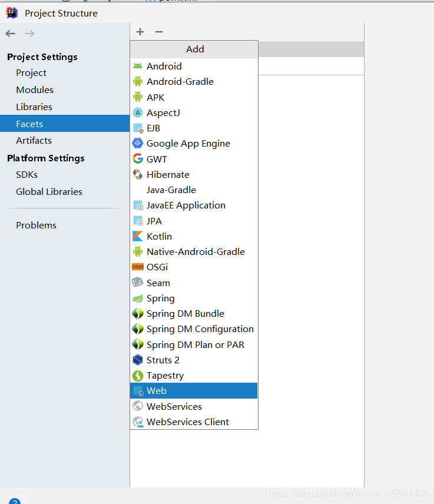Choose Hibernate facet
434x504 pixels.
(x=194, y=174)
